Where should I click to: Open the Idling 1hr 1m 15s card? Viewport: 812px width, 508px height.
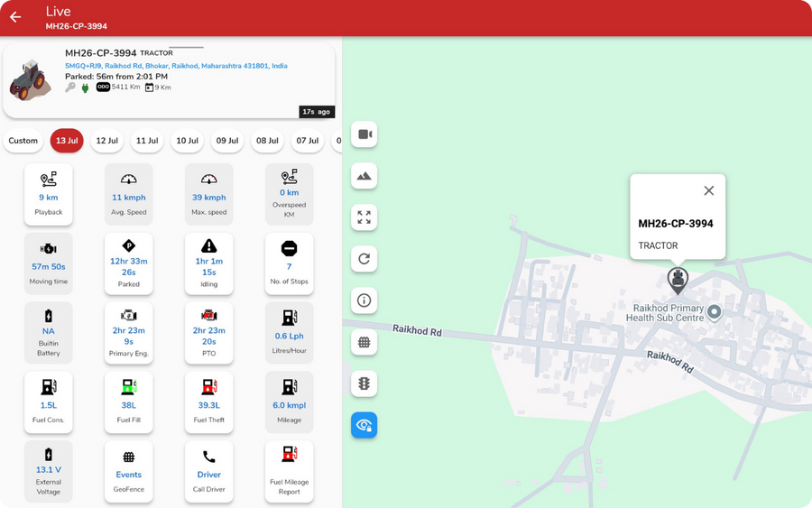point(208,263)
